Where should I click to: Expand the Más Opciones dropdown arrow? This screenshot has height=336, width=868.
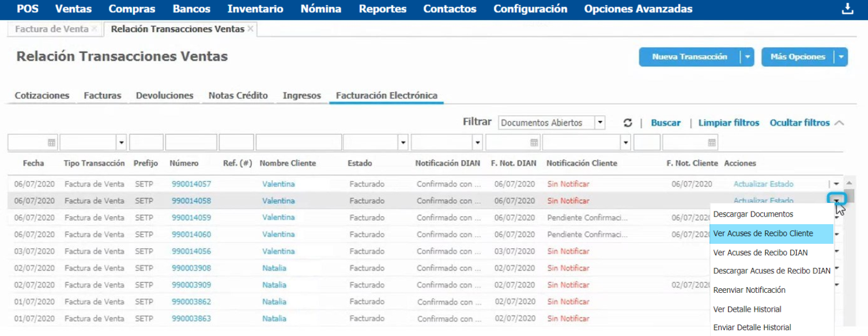click(x=841, y=57)
